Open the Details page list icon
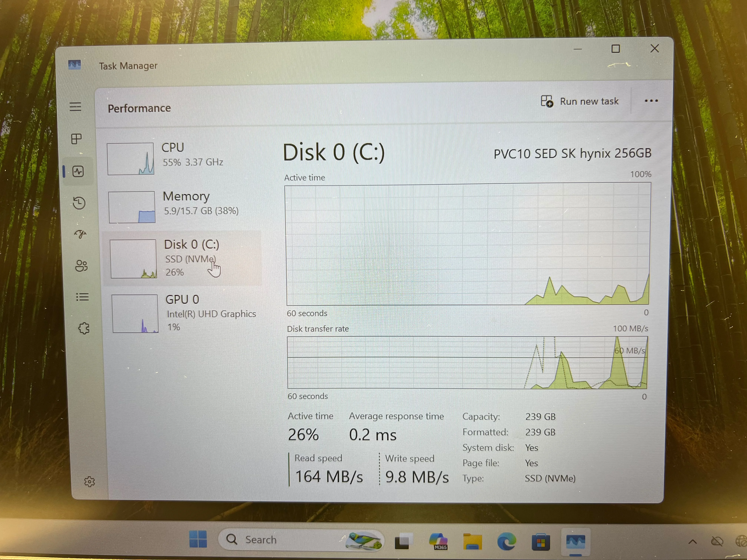Image resolution: width=747 pixels, height=560 pixels. [x=82, y=297]
